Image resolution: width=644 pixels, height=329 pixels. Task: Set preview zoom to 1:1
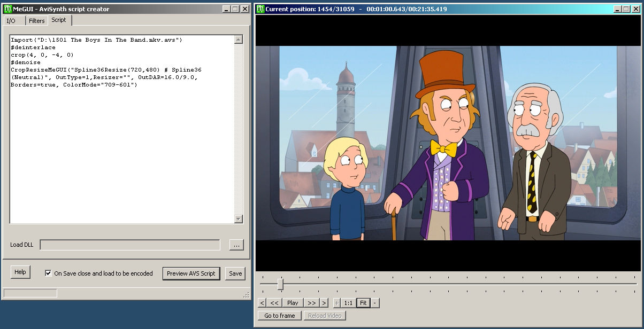point(348,303)
